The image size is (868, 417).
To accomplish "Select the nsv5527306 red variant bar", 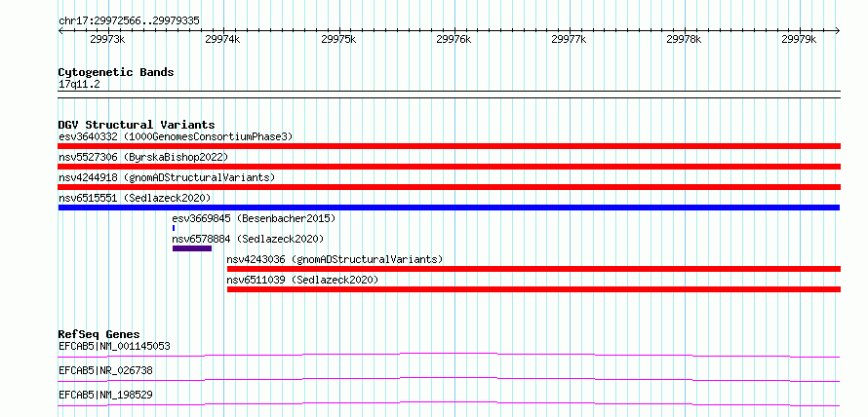I will (449, 167).
